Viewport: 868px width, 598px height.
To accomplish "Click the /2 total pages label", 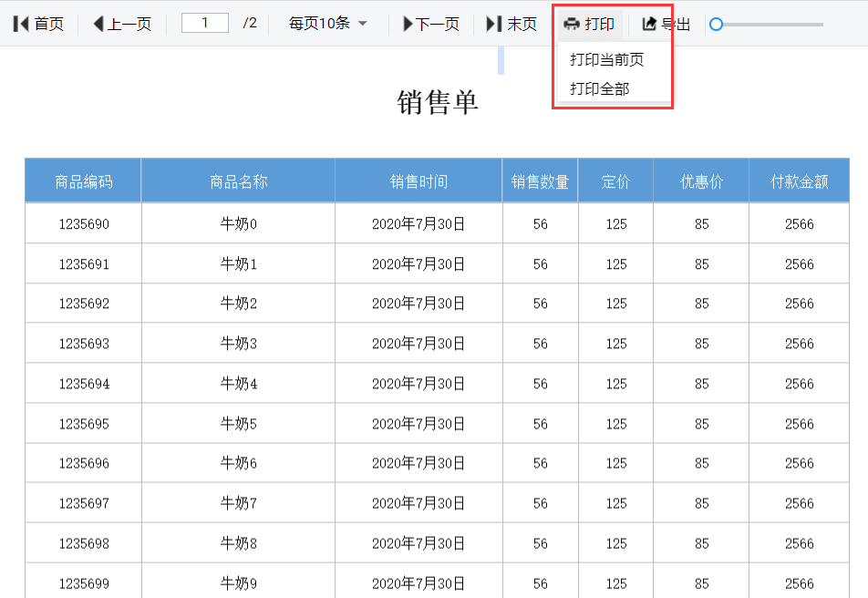I will tap(250, 23).
